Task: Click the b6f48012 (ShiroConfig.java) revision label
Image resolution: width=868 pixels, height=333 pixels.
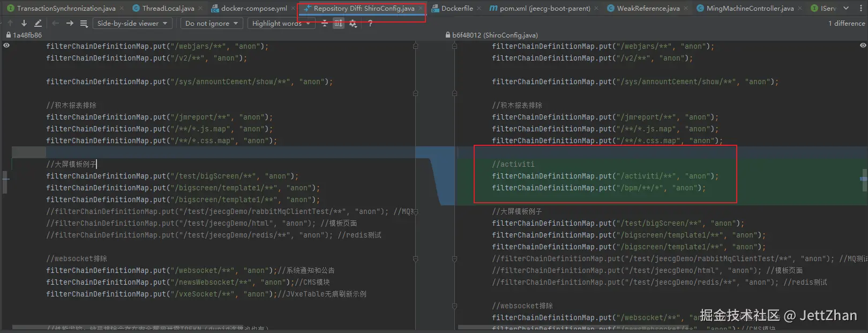Action: click(495, 35)
